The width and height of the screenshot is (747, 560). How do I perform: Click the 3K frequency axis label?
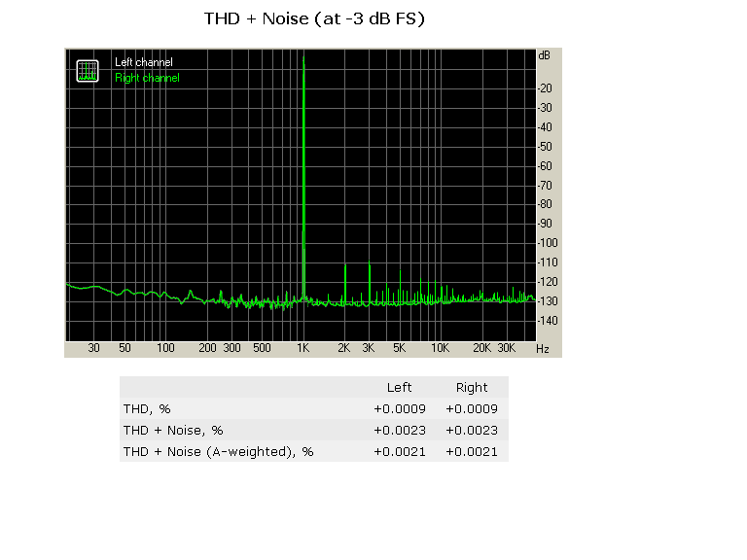(369, 348)
